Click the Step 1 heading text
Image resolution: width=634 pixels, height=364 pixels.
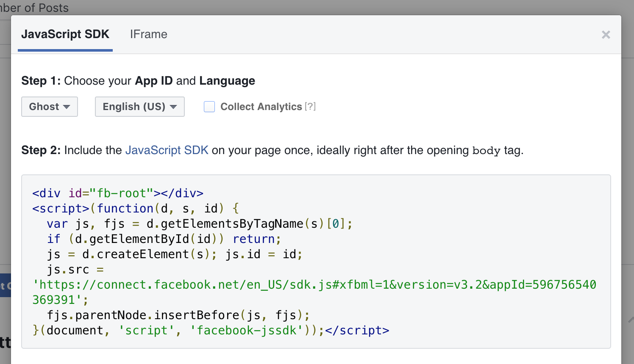point(138,81)
